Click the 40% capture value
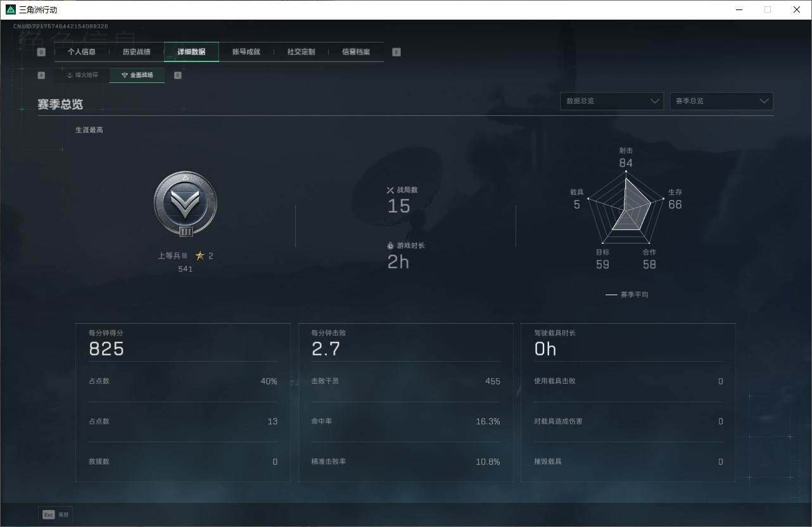 (x=269, y=381)
